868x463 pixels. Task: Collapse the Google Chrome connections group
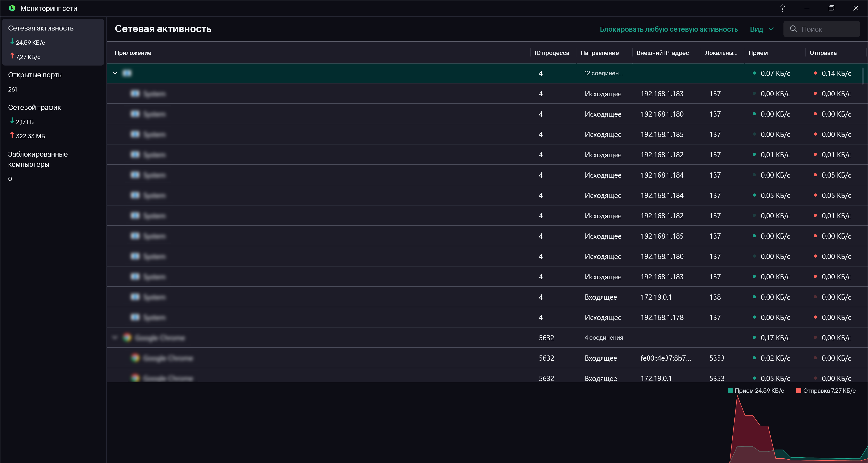[x=115, y=337]
